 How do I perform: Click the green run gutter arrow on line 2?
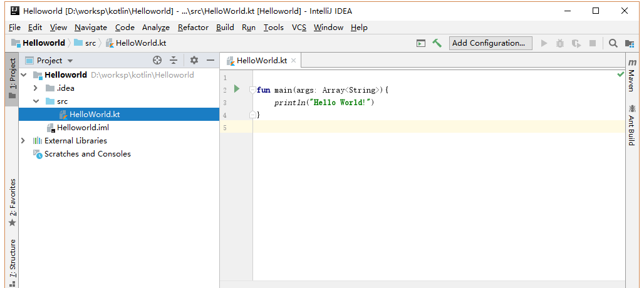point(237,89)
